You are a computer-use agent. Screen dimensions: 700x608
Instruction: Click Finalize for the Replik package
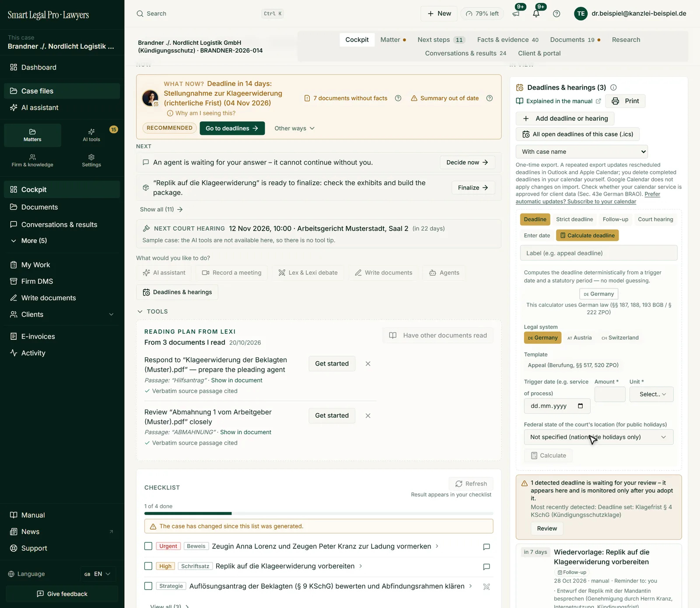click(x=473, y=188)
